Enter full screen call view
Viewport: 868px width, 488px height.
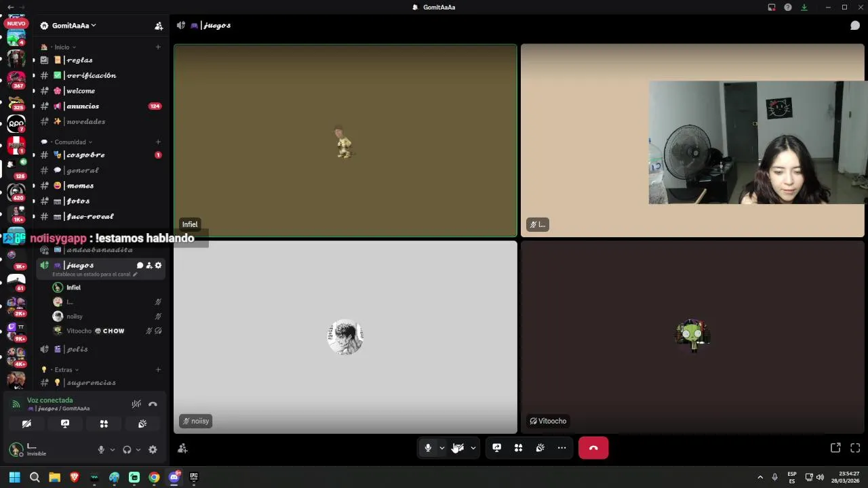pos(855,448)
